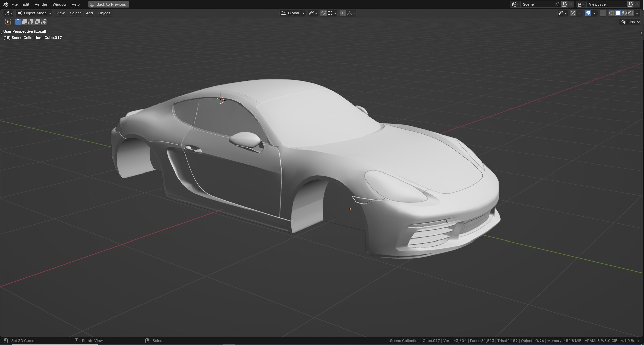Choose Extend Selection mode
Viewport: 644px width, 345px height.
[x=24, y=22]
